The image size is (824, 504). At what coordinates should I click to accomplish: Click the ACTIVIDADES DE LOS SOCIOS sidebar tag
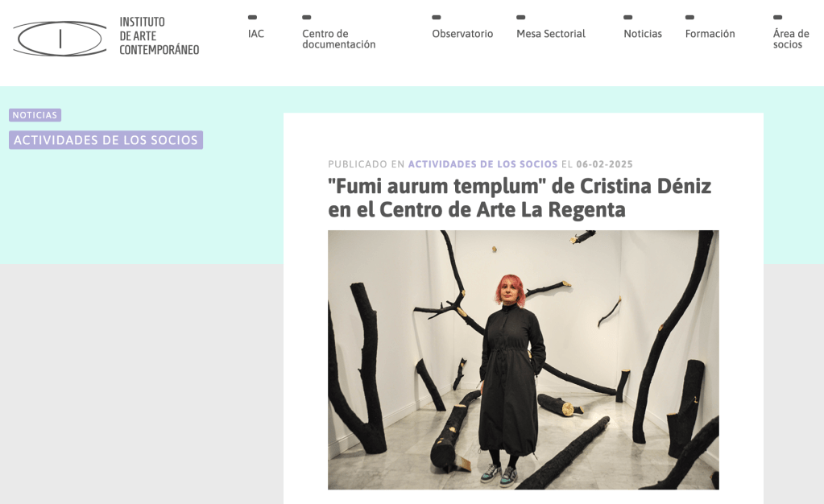pyautogui.click(x=106, y=140)
